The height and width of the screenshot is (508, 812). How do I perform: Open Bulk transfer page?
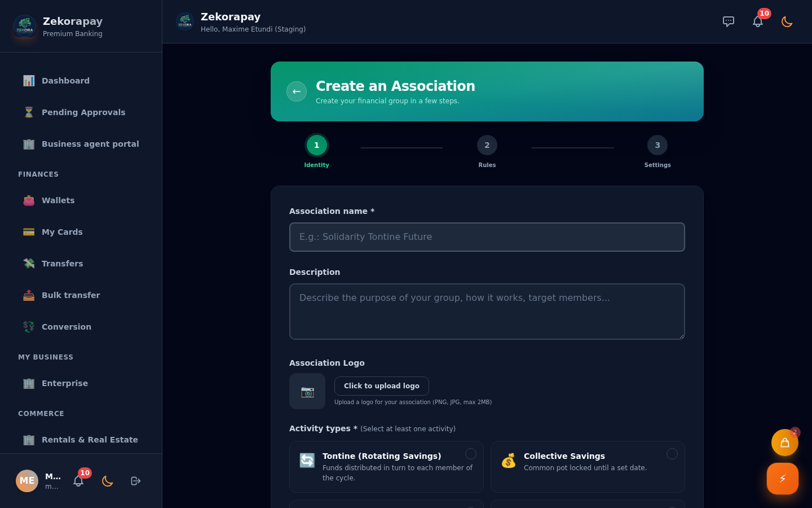[x=81, y=295]
